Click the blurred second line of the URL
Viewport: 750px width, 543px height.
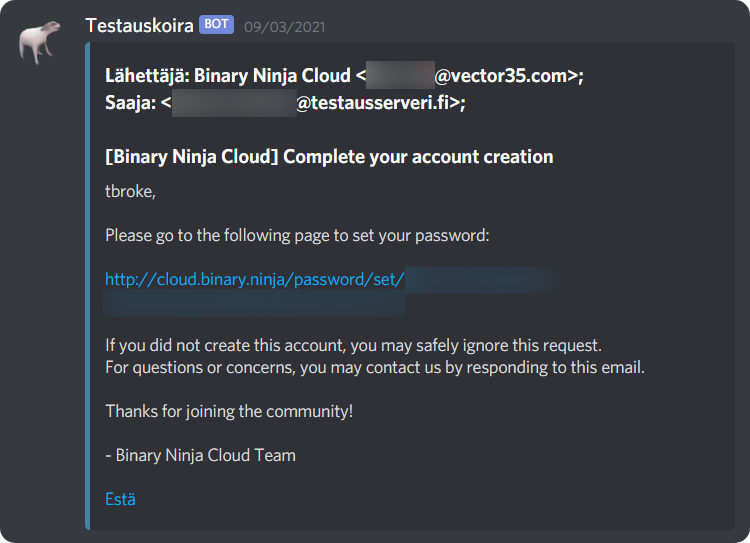[x=254, y=305]
